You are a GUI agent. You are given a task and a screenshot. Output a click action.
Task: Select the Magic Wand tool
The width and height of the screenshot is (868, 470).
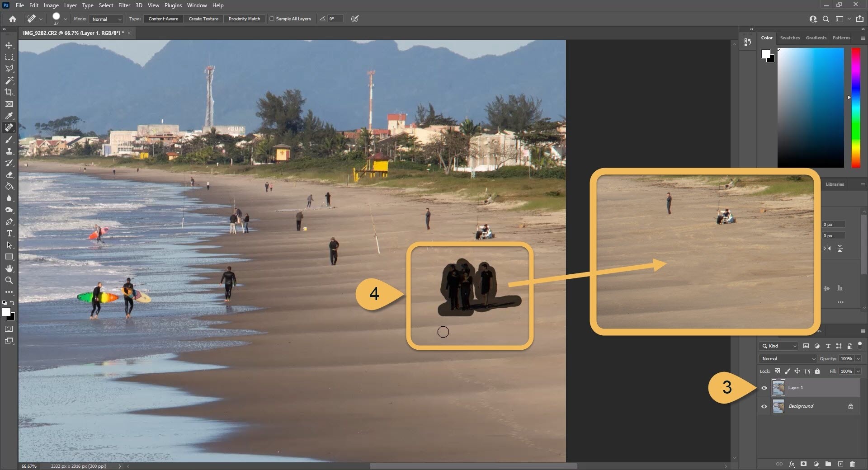click(x=9, y=80)
